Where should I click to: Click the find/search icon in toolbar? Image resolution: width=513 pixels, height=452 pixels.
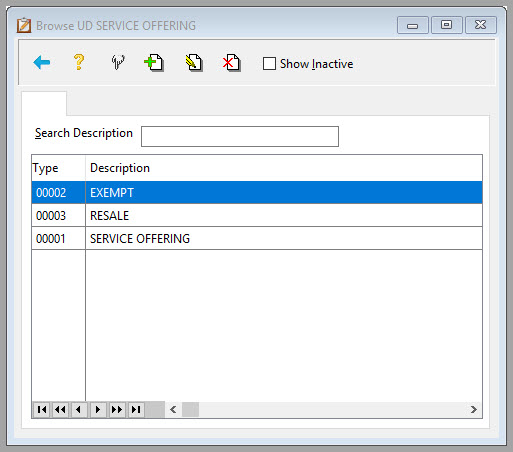click(x=118, y=62)
